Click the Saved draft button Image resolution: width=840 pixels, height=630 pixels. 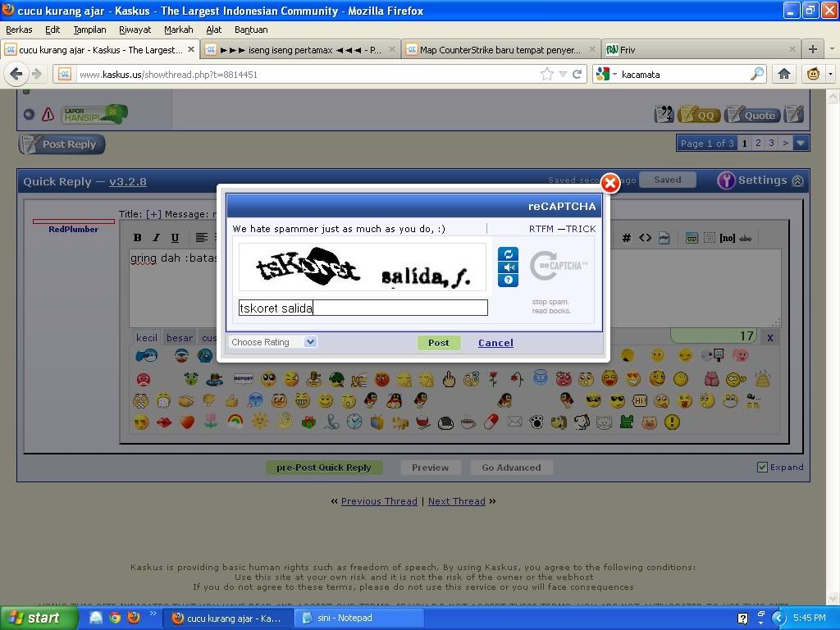pyautogui.click(x=668, y=180)
